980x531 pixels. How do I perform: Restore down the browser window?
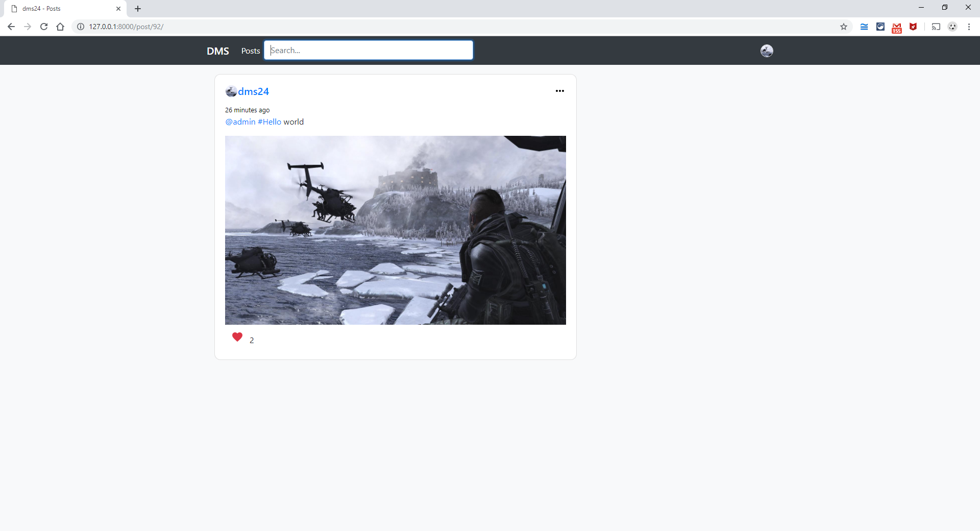point(945,7)
